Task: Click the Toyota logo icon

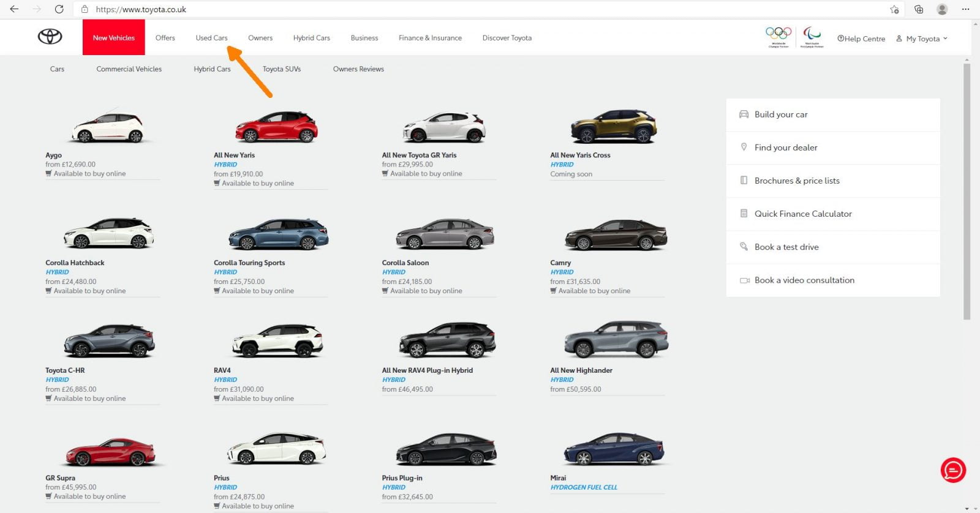Action: click(50, 37)
